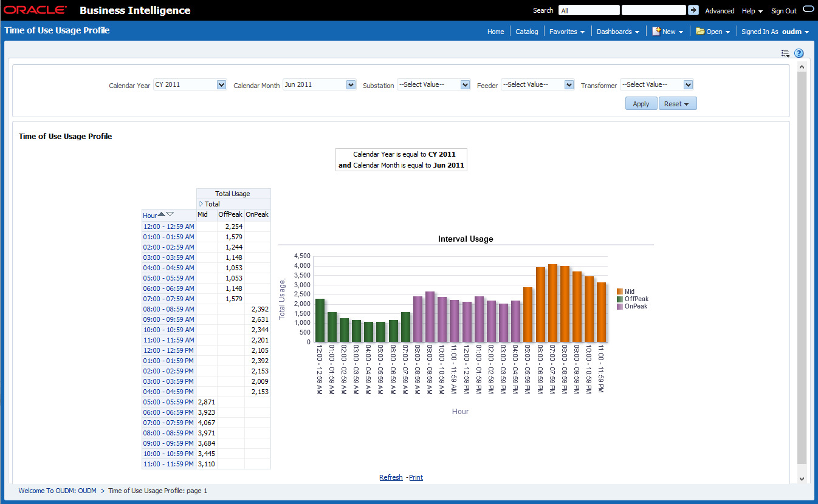Open the Open menu

713,32
